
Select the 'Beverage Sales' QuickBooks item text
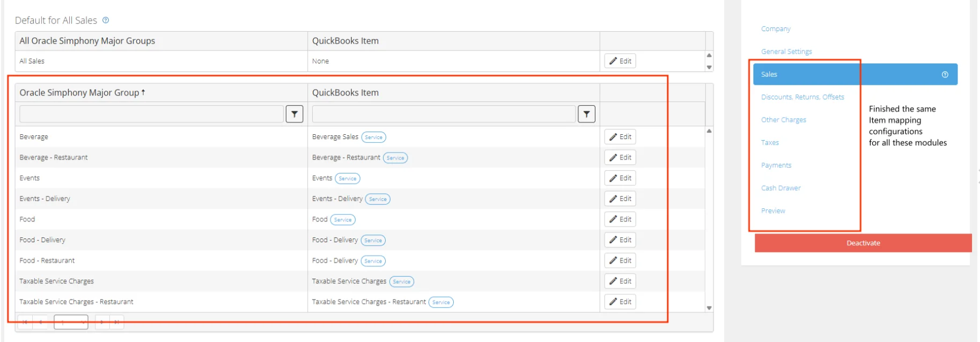point(335,137)
